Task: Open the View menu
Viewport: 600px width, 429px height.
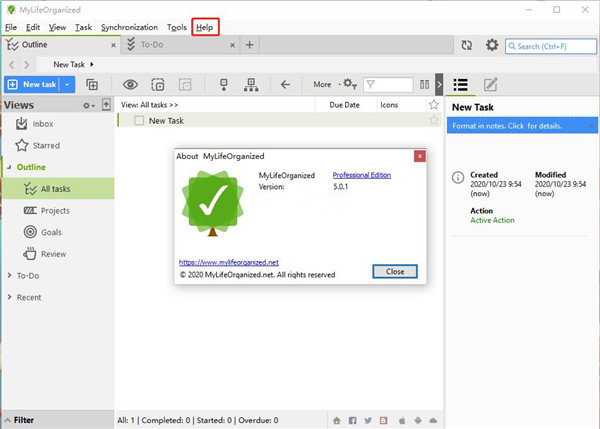Action: tap(57, 28)
